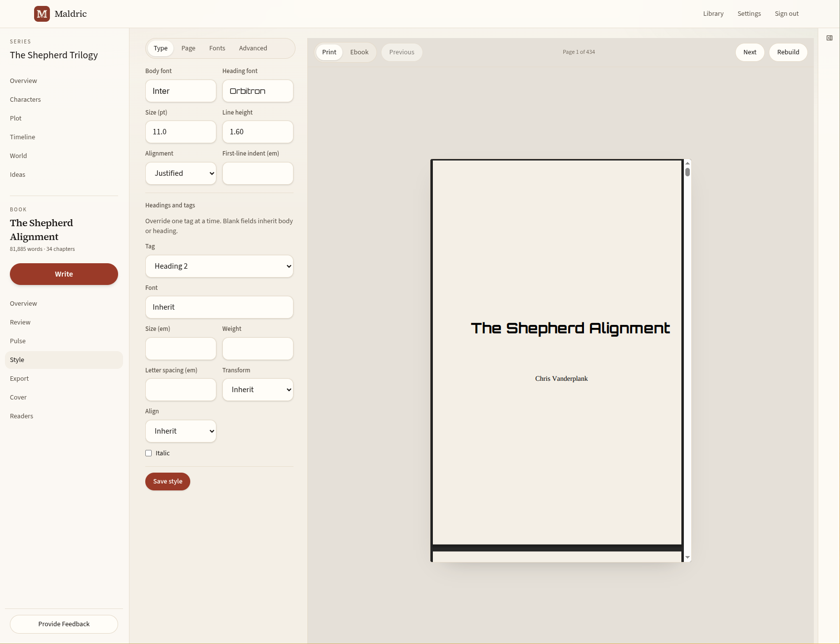This screenshot has width=840, height=644.
Task: Click the Line height field
Action: click(258, 132)
